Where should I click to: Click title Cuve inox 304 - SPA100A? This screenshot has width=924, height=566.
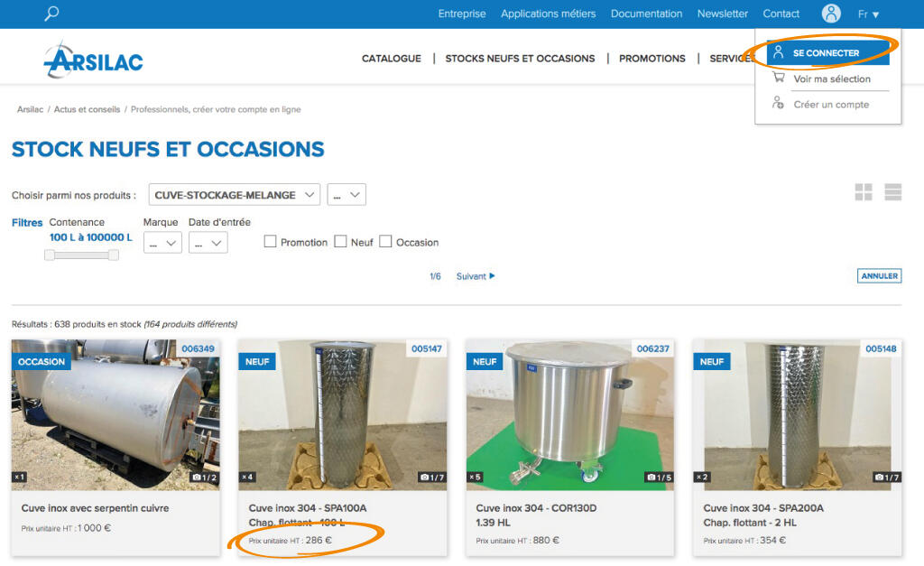pyautogui.click(x=308, y=508)
